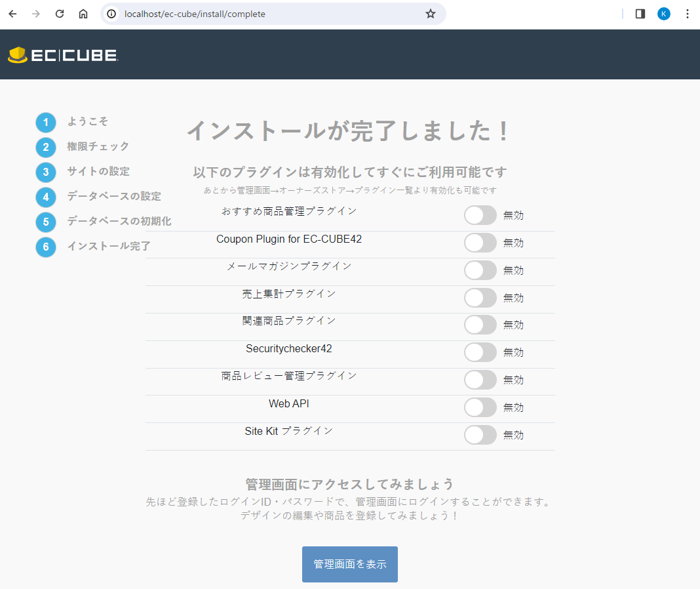Image resolution: width=700 pixels, height=589 pixels.
Task: Enable the Web API plugin toggle
Action: tap(480, 407)
